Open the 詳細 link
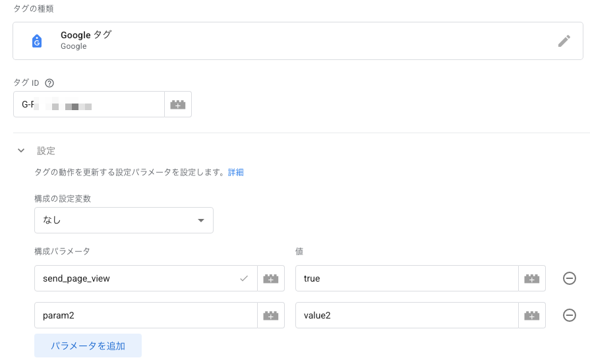Viewport: 590px width, 364px height. click(236, 172)
